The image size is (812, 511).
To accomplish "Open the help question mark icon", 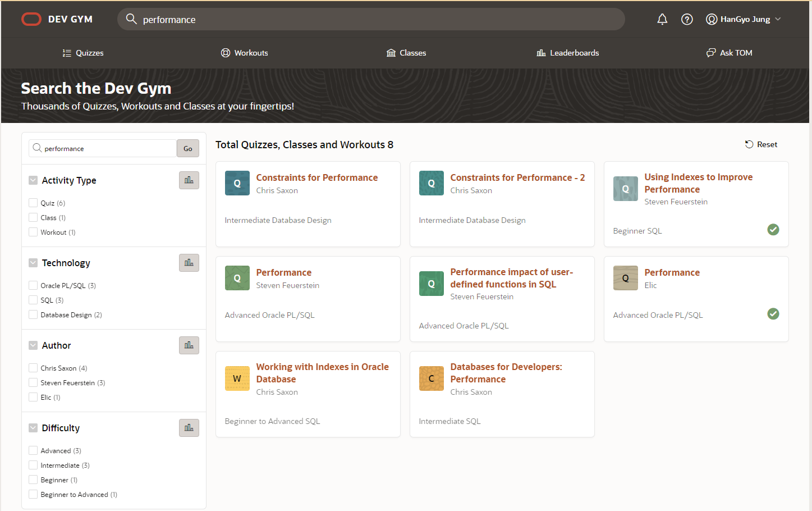I will tap(687, 19).
